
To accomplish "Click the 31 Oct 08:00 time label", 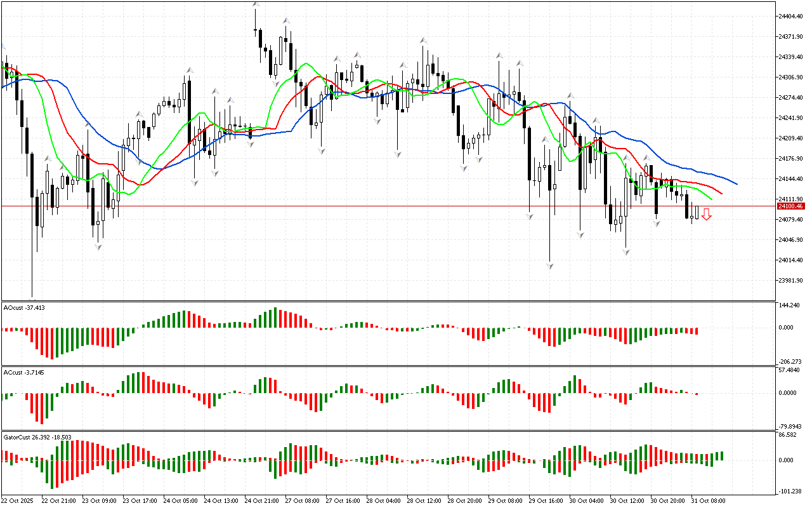I will (x=709, y=501).
